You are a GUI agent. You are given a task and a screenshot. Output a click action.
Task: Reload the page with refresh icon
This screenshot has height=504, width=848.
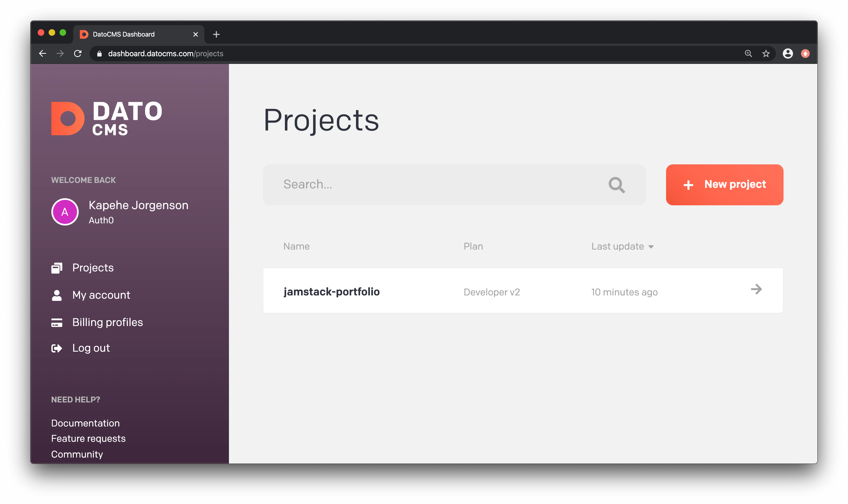coord(78,54)
